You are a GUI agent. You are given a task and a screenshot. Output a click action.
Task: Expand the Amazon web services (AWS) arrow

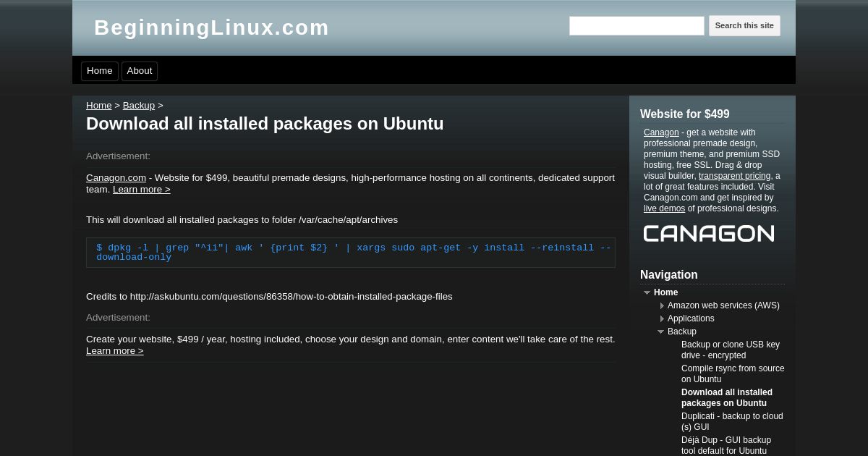coord(662,305)
